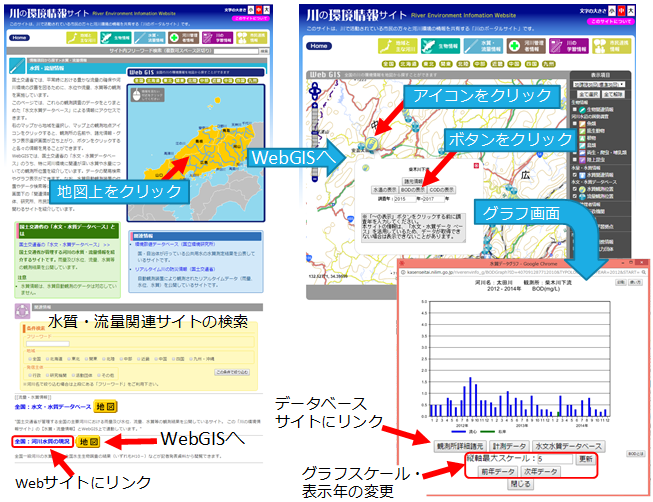The width and height of the screenshot is (653, 502).
Task: Click 閉じる button in graph window
Action: tap(521, 484)
